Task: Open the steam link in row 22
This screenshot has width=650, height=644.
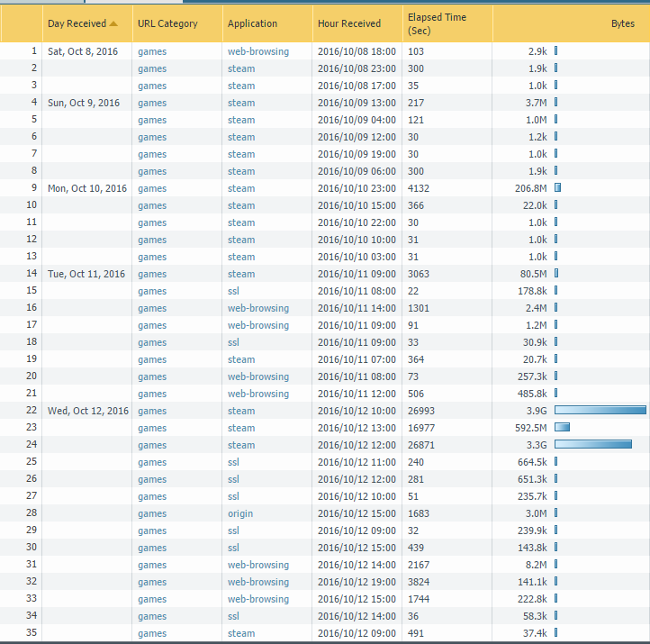Action: click(x=241, y=411)
